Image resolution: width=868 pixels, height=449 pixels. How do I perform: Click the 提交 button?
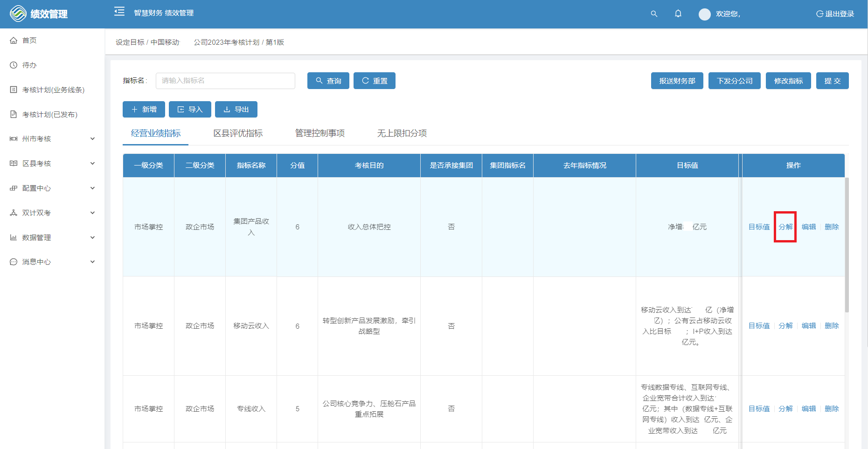[x=833, y=81]
